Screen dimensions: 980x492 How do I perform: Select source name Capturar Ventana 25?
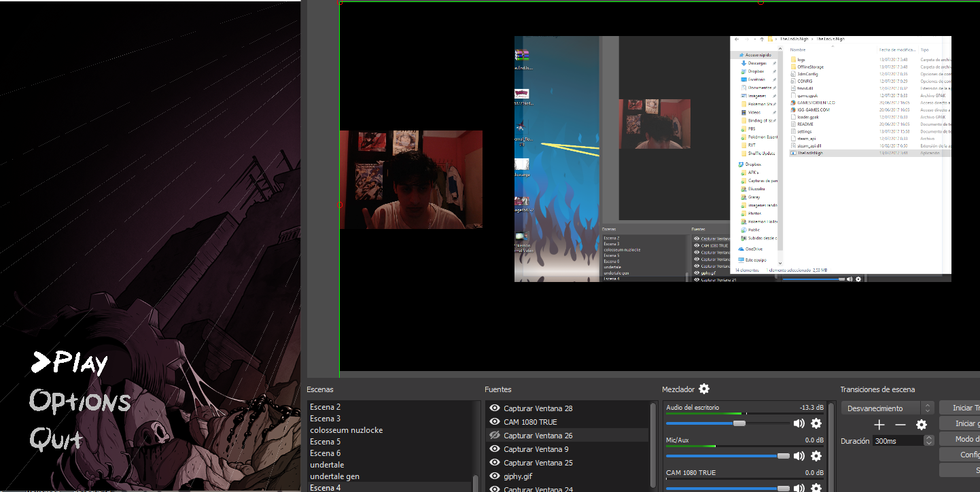point(538,463)
